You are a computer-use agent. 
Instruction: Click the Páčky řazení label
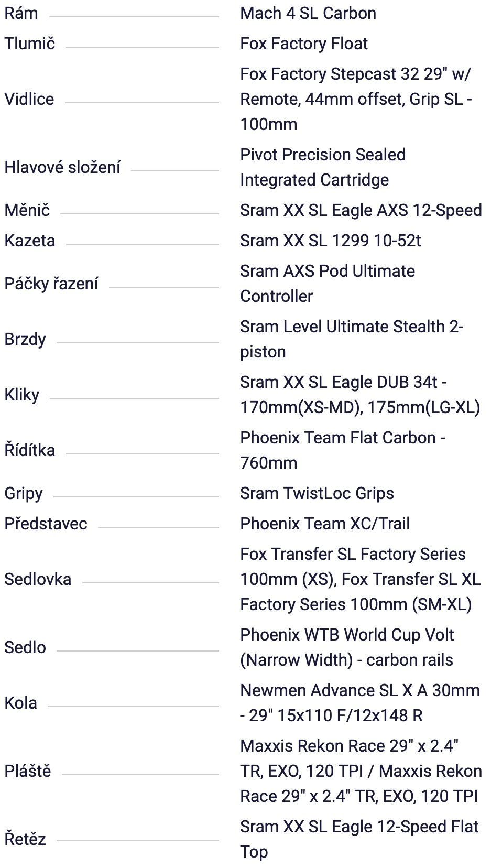tap(51, 284)
